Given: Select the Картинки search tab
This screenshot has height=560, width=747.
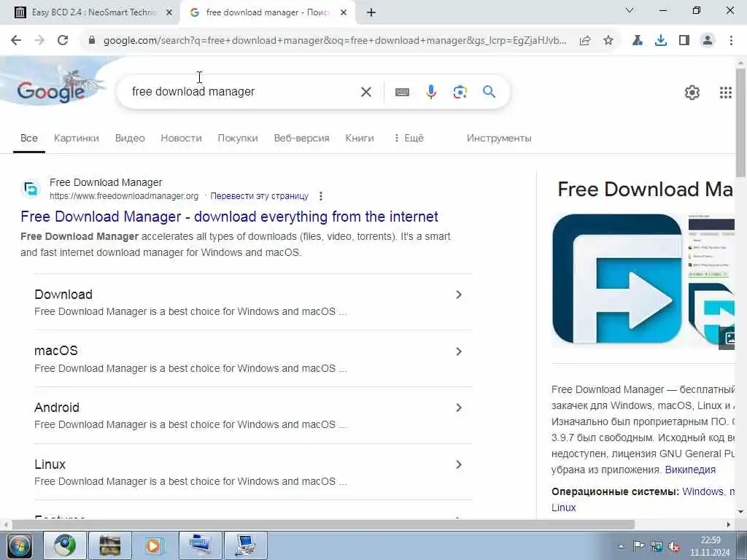Looking at the screenshot, I should point(76,138).
